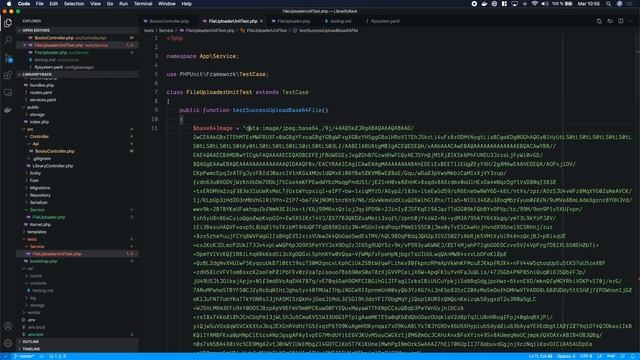Expand the Entity folder
Viewport: 640px width, 360px height.
pos(35,173)
